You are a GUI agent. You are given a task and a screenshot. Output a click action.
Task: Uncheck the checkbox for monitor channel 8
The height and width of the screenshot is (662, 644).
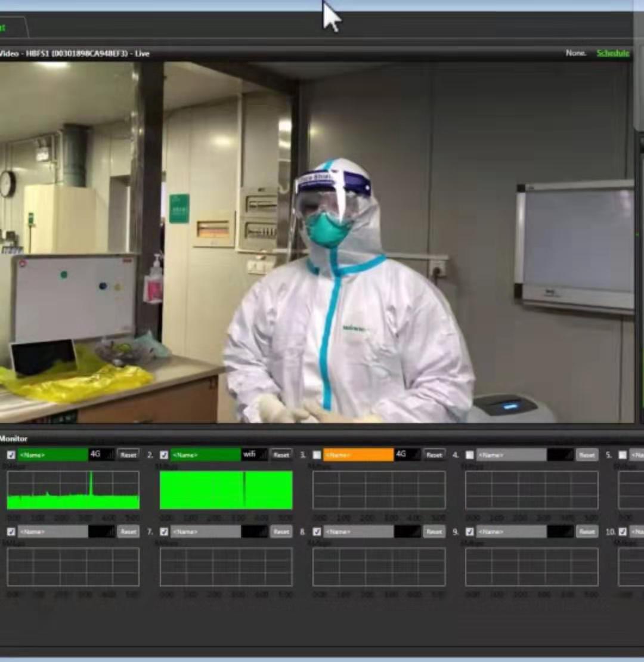coord(317,531)
